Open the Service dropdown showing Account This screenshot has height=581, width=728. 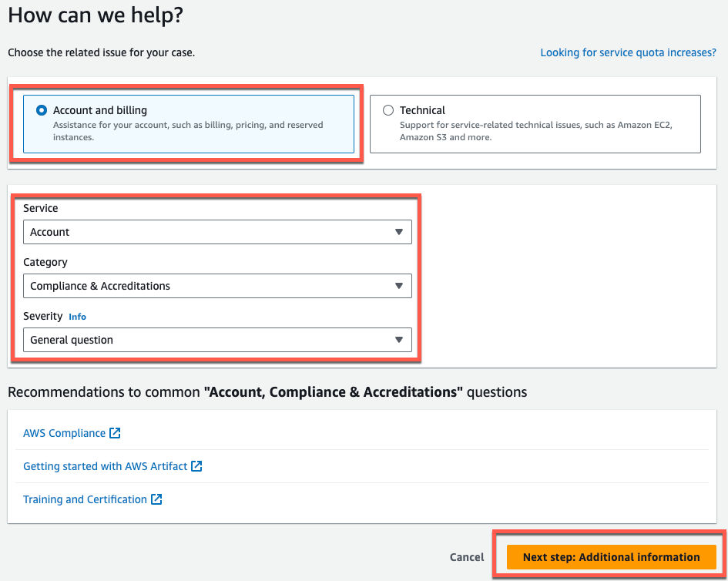click(x=218, y=232)
